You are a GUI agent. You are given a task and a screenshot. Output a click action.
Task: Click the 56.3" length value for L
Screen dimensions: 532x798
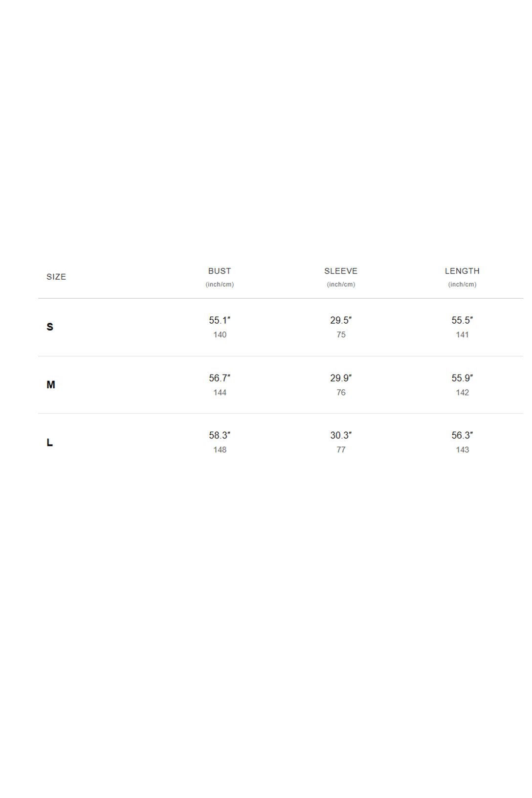[x=462, y=435]
